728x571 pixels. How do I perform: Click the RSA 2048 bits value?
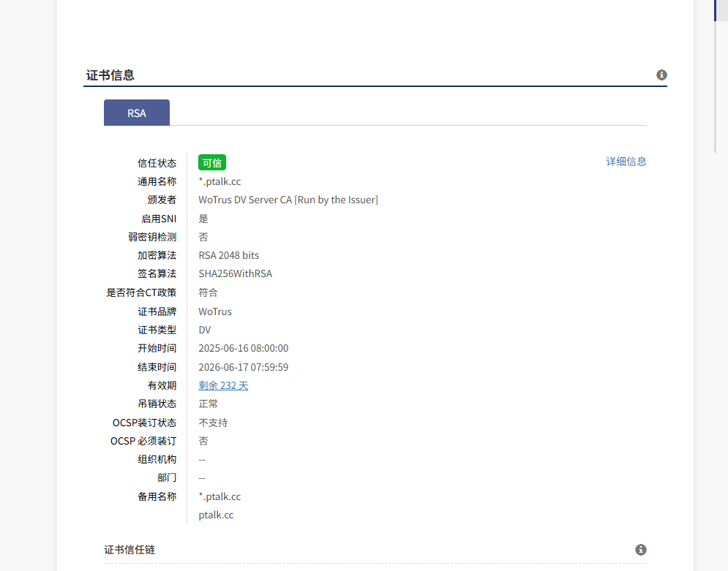(x=229, y=256)
